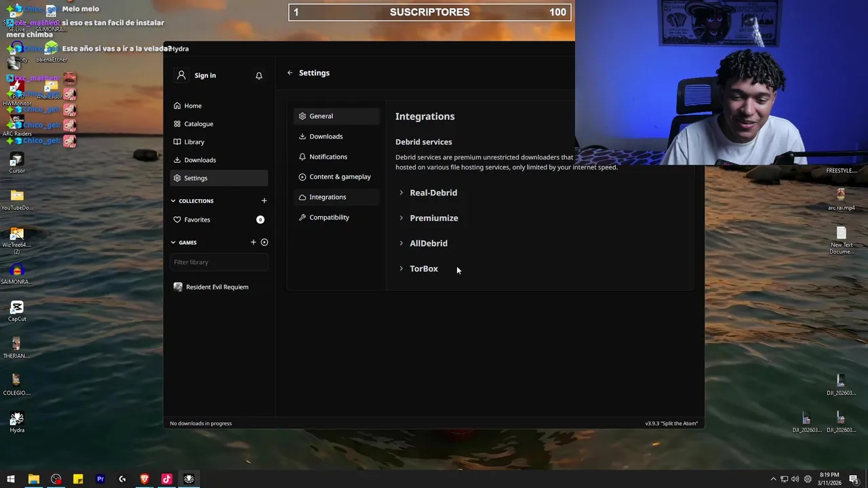Open the Compatibility settings tab
The height and width of the screenshot is (488, 868).
tap(336, 218)
